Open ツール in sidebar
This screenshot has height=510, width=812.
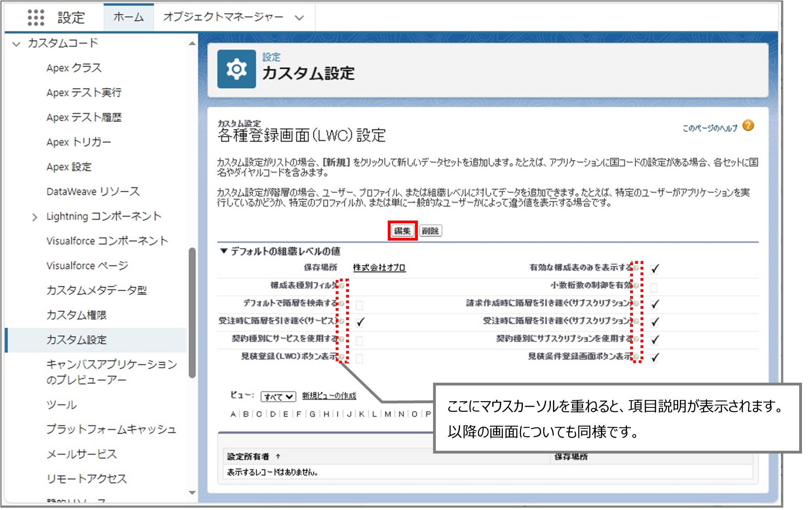61,405
